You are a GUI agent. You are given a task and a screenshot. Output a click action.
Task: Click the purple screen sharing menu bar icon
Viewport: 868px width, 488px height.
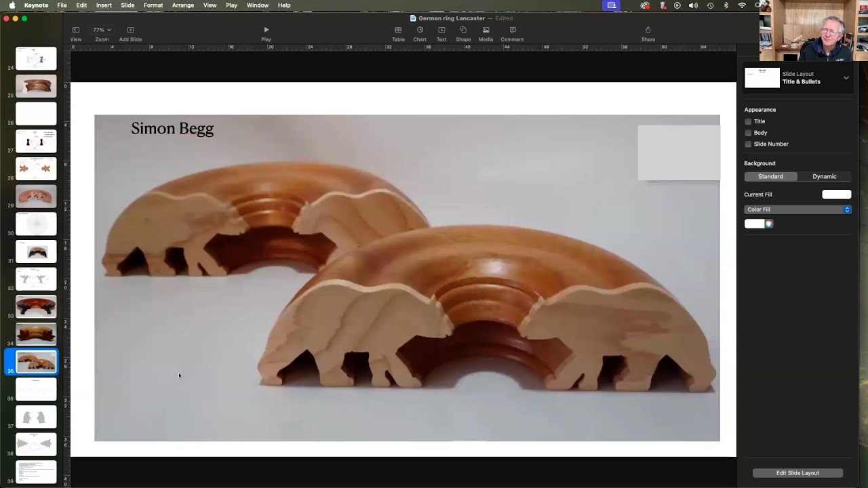click(x=612, y=5)
